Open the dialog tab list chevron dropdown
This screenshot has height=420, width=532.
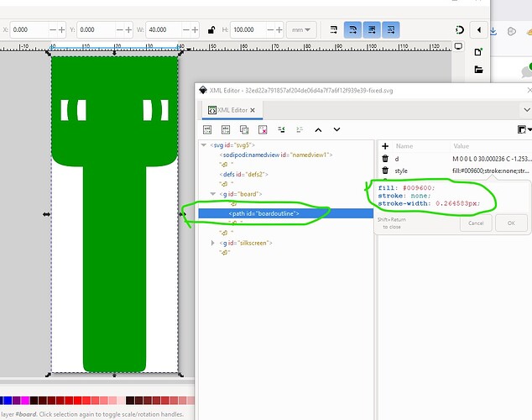pos(527,110)
